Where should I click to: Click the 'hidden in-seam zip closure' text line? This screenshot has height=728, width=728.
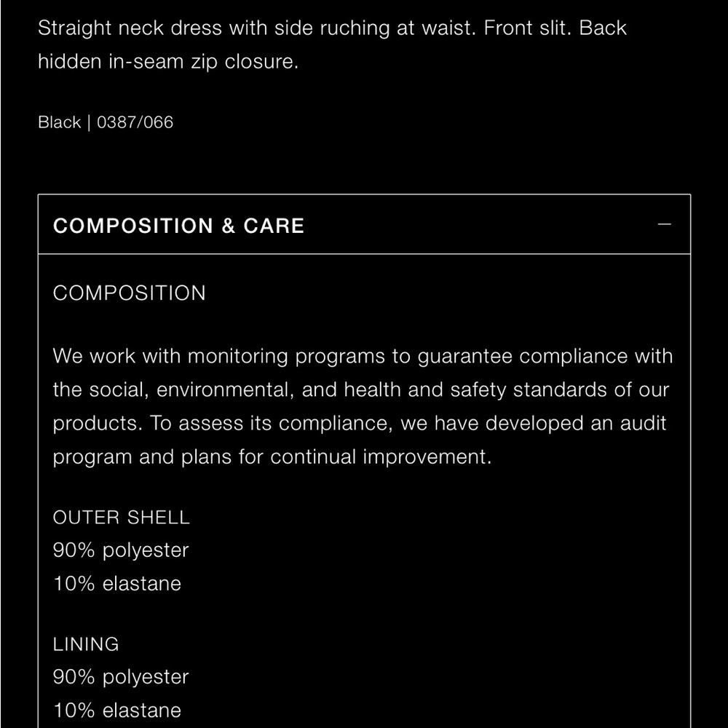168,62
